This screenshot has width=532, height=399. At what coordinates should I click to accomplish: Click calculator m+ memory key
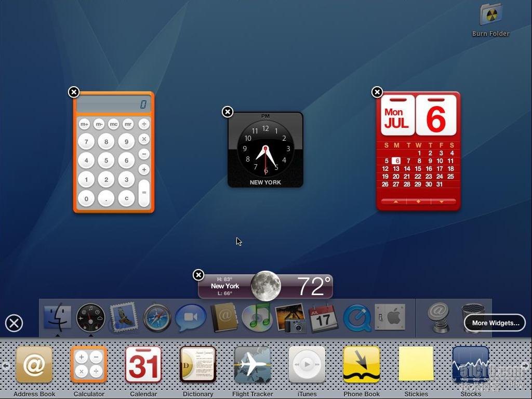(85, 124)
